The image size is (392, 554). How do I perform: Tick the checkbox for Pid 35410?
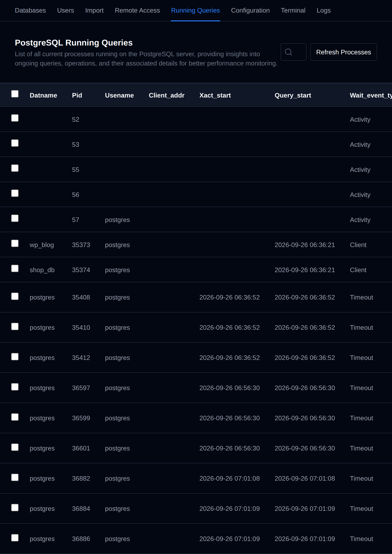point(15,326)
